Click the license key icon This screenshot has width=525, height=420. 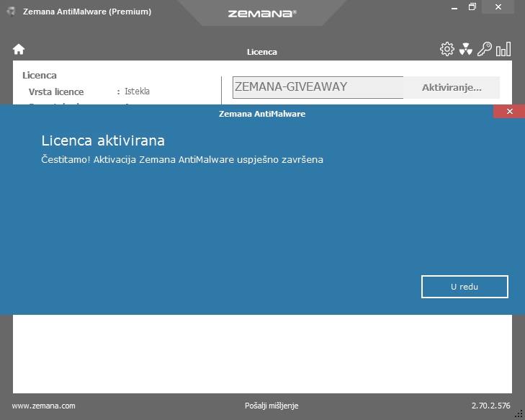[485, 49]
